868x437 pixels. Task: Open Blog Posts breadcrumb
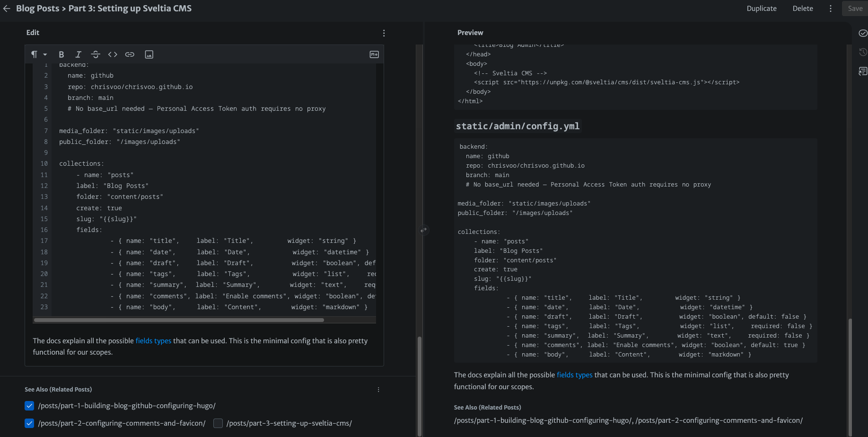[x=38, y=9]
